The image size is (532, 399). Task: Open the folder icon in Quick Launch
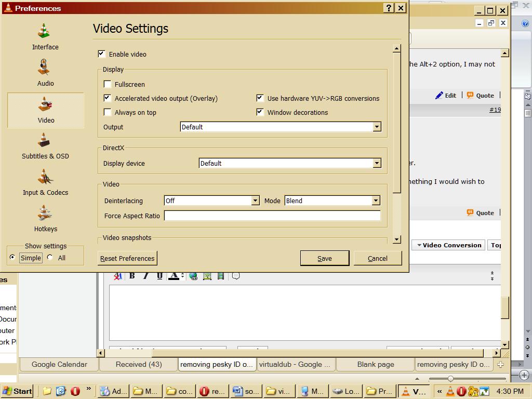tap(47, 391)
